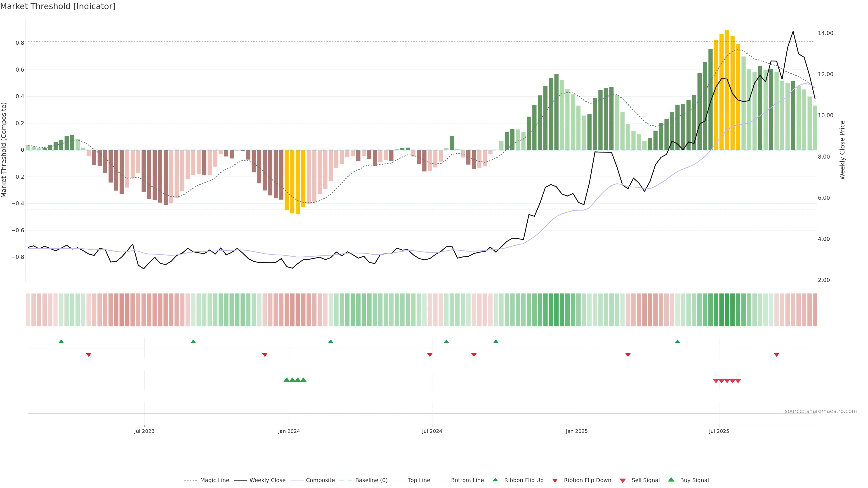Click the Ribbon Flip Up legend triangle
This screenshot has height=488, width=868.
495,480
